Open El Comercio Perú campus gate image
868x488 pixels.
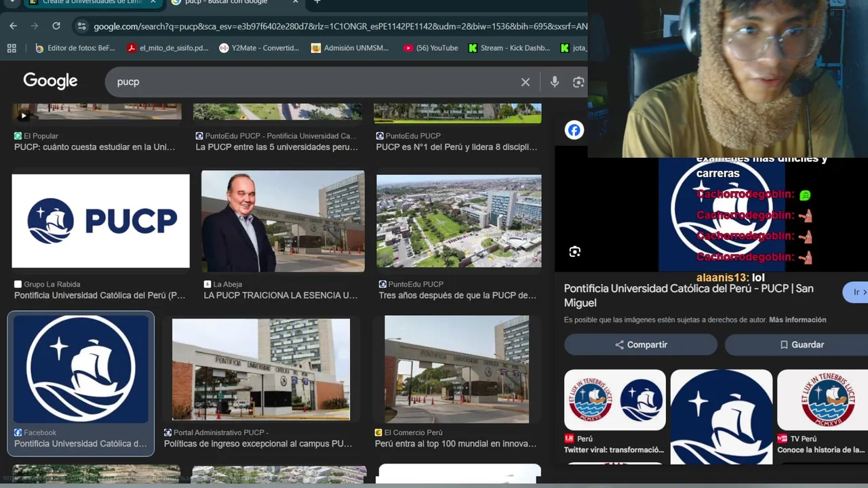(x=457, y=369)
